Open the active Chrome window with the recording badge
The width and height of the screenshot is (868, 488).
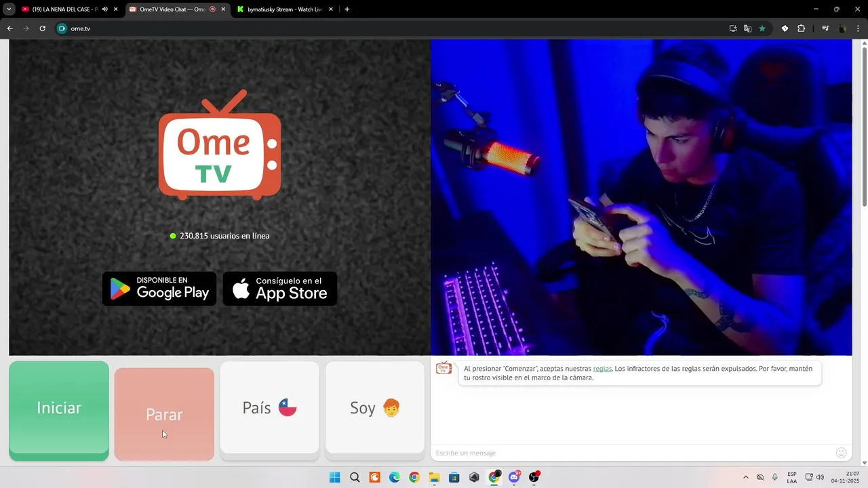[494, 477]
